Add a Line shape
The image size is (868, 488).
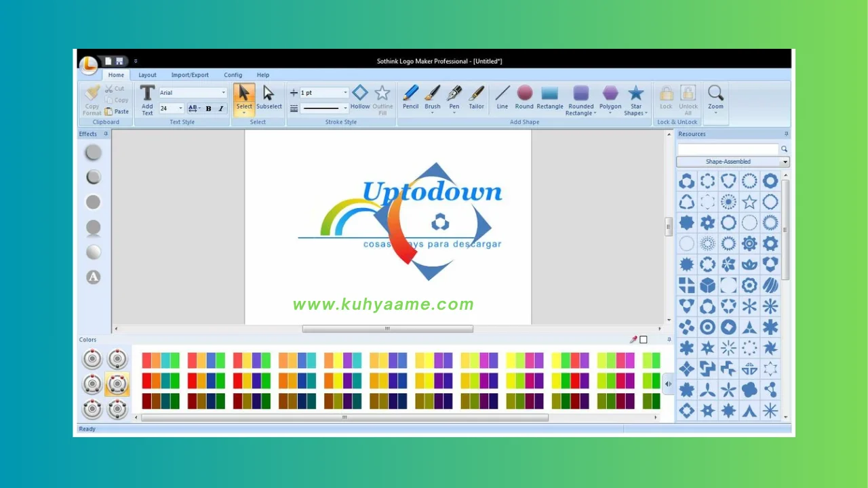(502, 98)
